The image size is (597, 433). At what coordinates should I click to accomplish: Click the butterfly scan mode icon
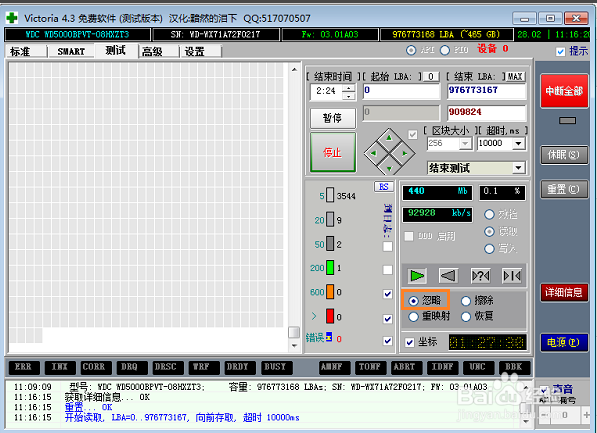tap(512, 275)
